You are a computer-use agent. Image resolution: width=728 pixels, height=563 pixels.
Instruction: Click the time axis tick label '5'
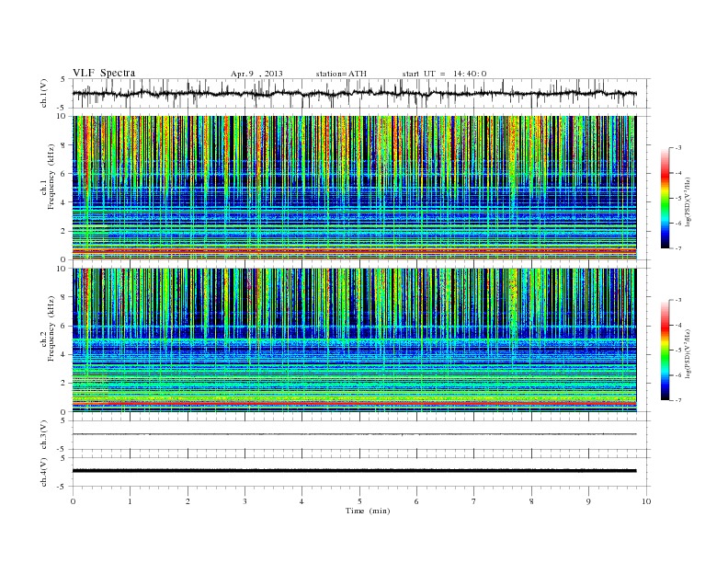click(x=359, y=501)
